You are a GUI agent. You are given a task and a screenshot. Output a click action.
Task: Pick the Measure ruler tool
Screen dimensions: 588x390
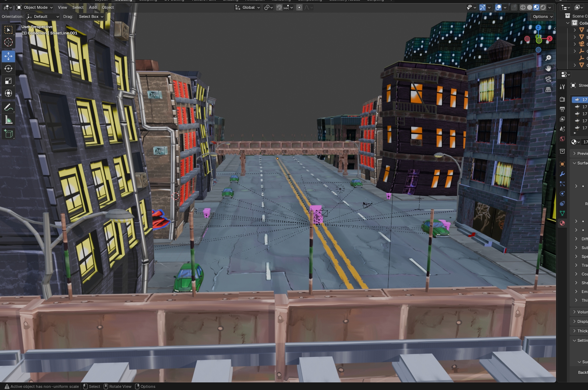(8, 121)
